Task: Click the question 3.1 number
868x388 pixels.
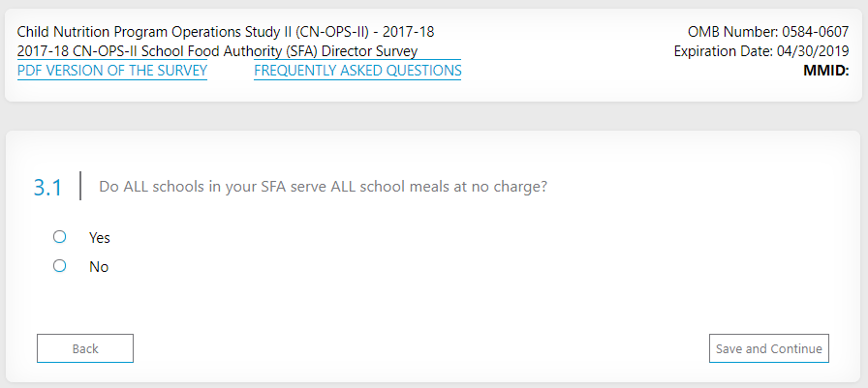Action: click(x=48, y=188)
